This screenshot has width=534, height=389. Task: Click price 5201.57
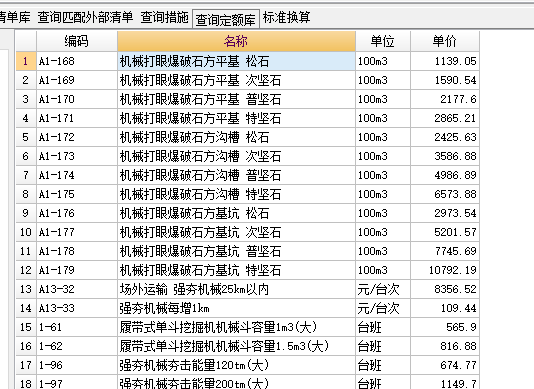point(445,232)
